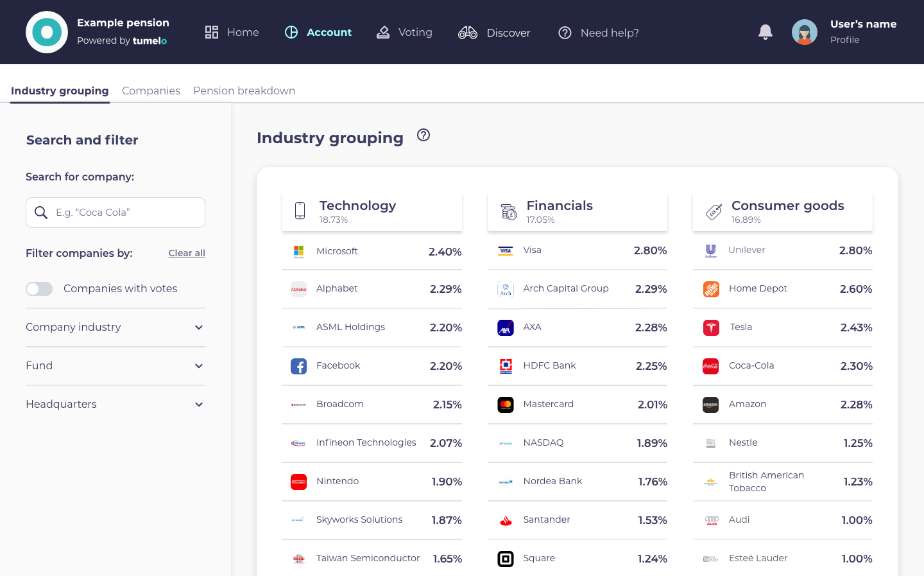Select the Nordea Bank row

tap(577, 482)
